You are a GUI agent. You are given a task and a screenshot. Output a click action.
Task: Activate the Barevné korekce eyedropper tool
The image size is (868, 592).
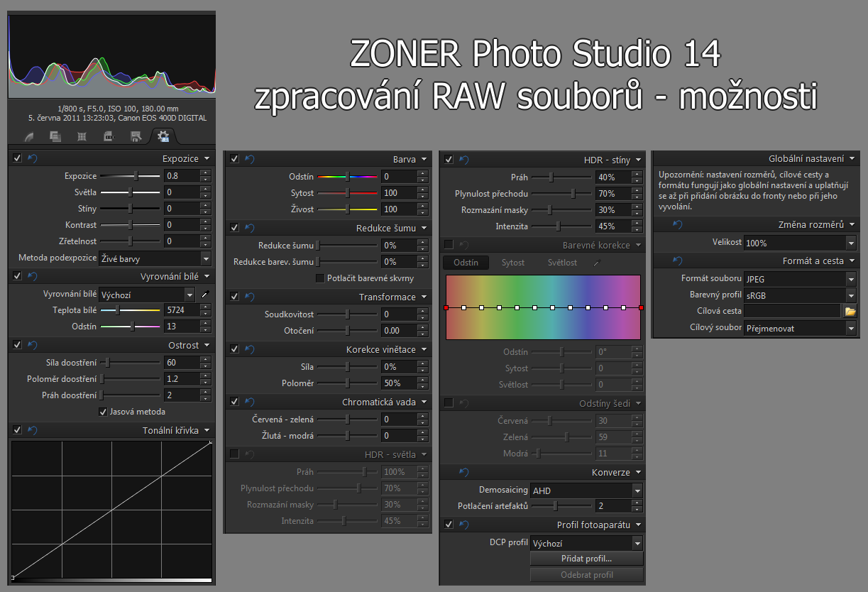597,263
